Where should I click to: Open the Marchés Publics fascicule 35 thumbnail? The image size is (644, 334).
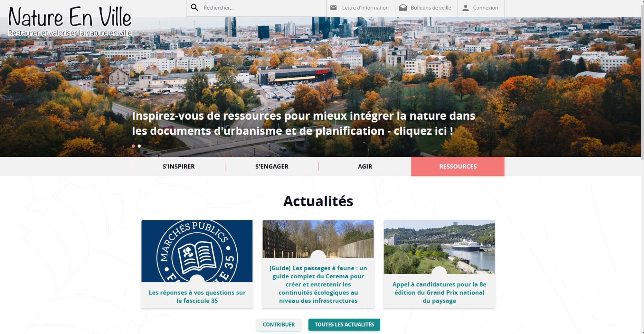[197, 251]
